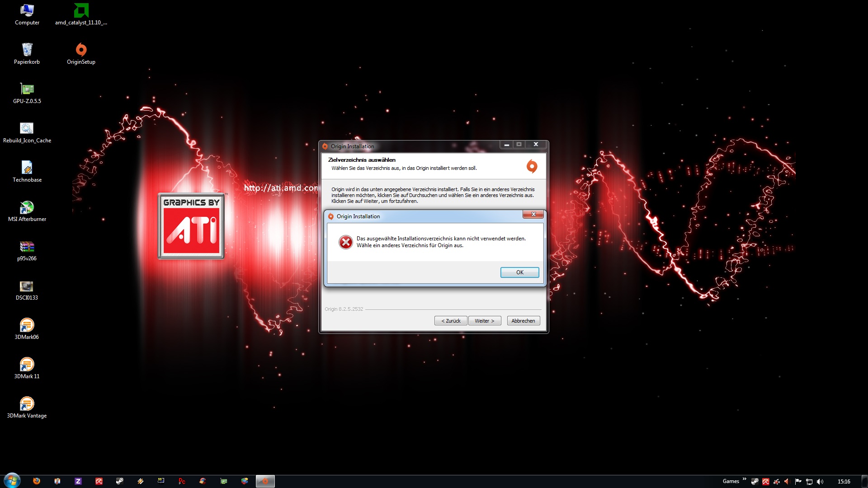The image size is (868, 488).
Task: Open the Games toolbar label
Action: (731, 481)
